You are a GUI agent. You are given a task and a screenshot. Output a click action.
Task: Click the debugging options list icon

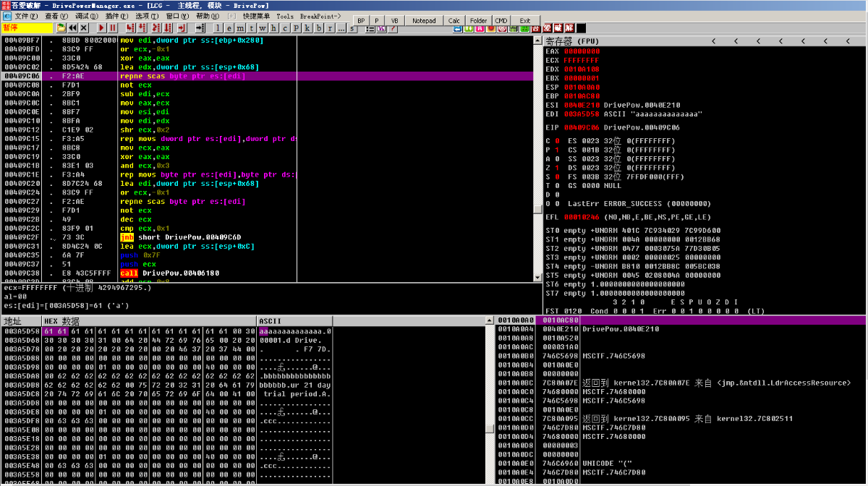tap(370, 30)
